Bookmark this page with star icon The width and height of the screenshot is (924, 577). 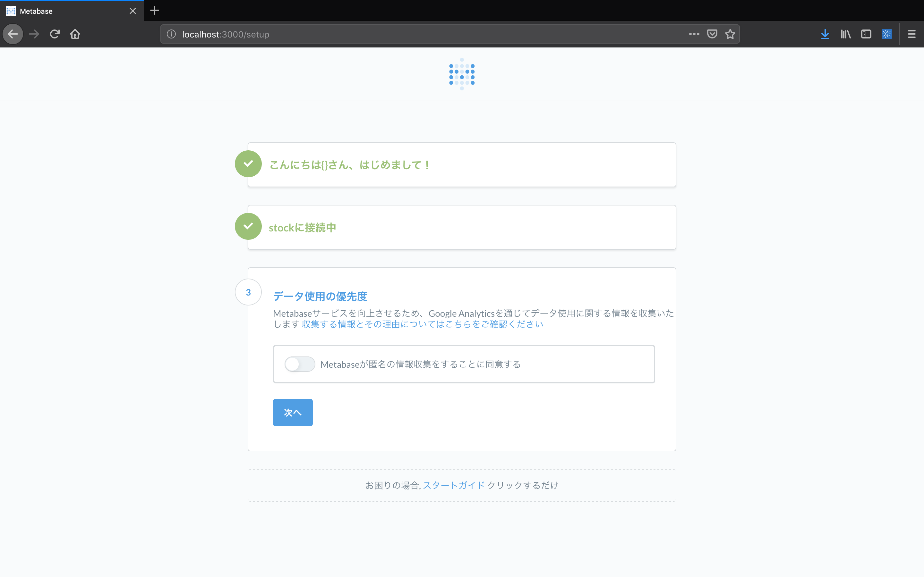click(730, 34)
